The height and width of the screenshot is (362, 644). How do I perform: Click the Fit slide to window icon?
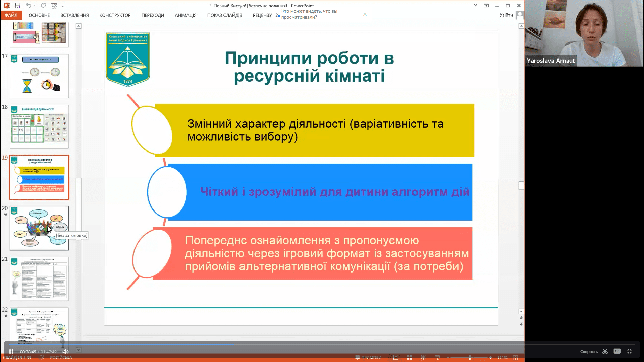(x=516, y=357)
